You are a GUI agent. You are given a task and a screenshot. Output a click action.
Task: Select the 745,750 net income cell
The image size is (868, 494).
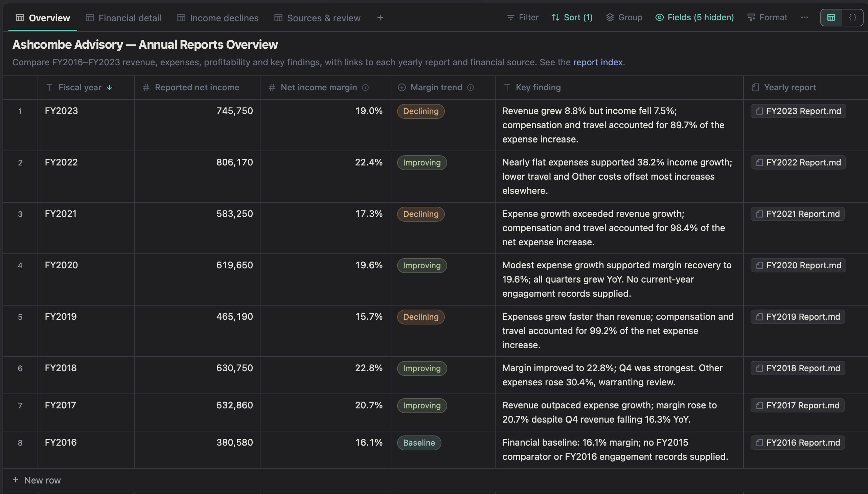197,125
